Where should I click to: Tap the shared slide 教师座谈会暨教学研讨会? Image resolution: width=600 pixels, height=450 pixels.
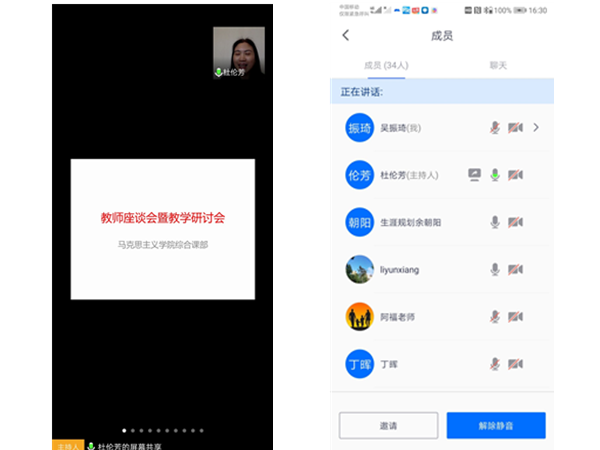(162, 229)
